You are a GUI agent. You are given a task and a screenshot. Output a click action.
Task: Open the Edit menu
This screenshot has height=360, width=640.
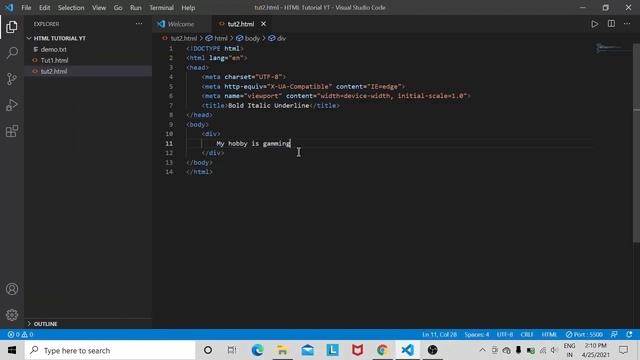(44, 8)
